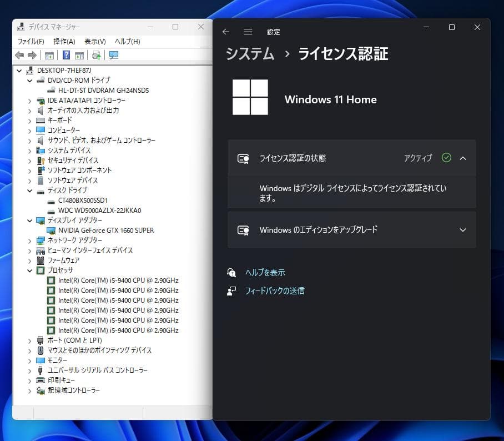Click the Scan for hardware changes icon
504x441 pixels.
tap(95, 55)
